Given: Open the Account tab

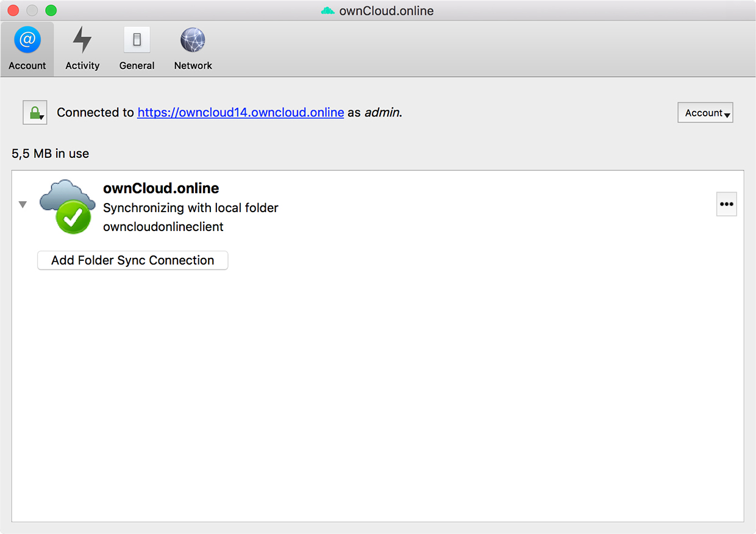Looking at the screenshot, I should tap(27, 49).
